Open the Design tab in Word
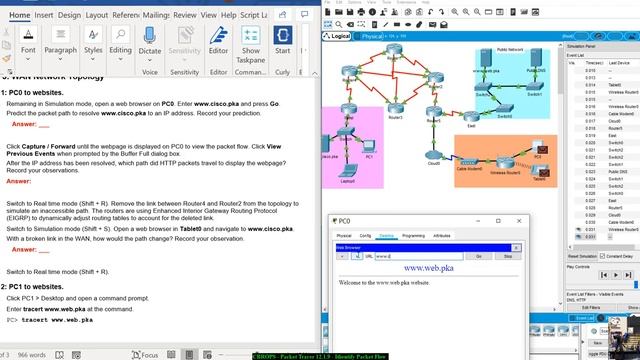The height and width of the screenshot is (360, 640). click(x=69, y=15)
